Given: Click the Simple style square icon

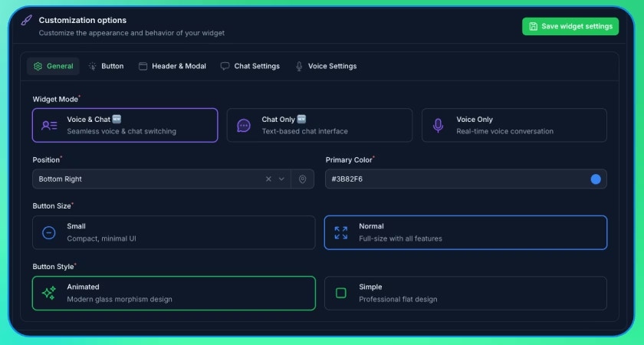Looking at the screenshot, I should click(x=341, y=293).
